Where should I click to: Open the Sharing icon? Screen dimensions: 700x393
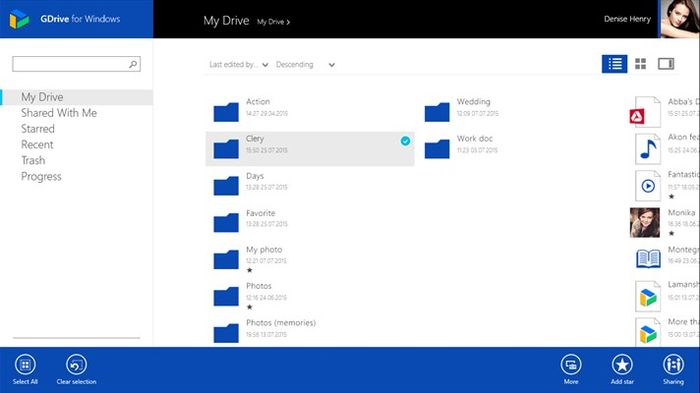click(x=673, y=365)
